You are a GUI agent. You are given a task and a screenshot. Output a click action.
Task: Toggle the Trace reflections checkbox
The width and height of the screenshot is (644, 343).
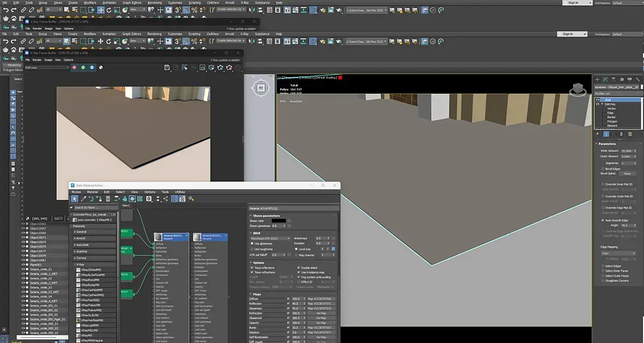tap(252, 268)
